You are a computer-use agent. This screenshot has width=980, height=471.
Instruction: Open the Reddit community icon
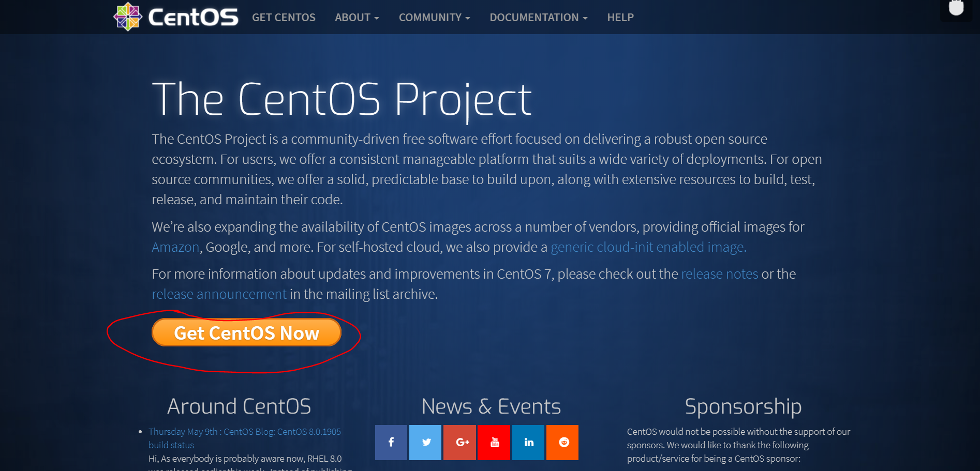(562, 443)
